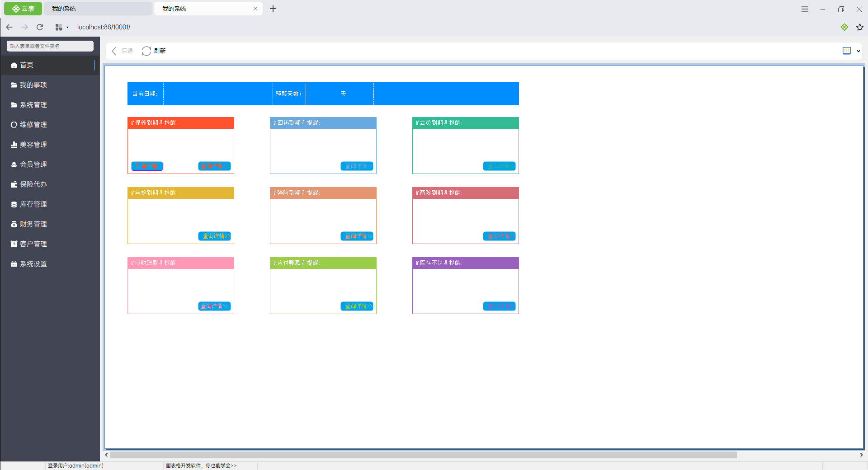
Task: Select 库存管理 in the sidebar
Action: coord(33,204)
